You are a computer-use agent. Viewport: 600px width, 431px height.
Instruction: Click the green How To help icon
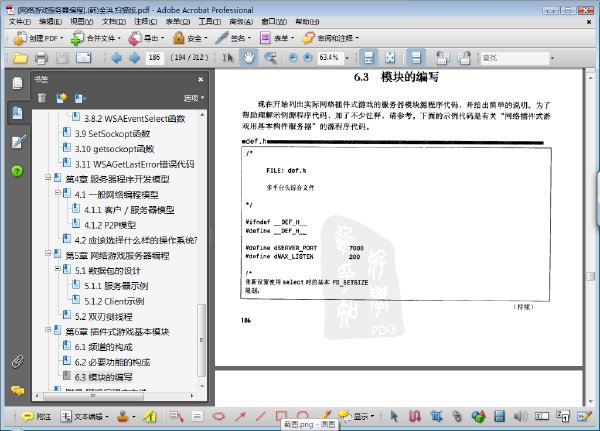17,171
